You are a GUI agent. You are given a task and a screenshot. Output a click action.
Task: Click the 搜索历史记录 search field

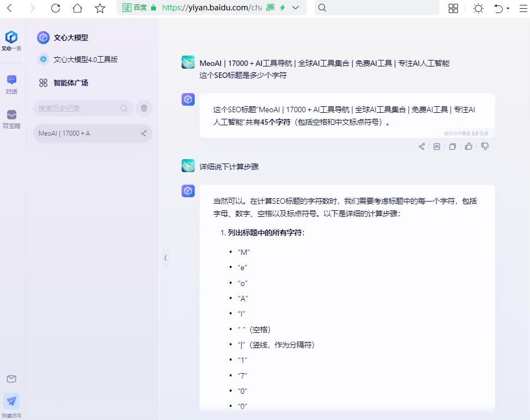pos(83,108)
